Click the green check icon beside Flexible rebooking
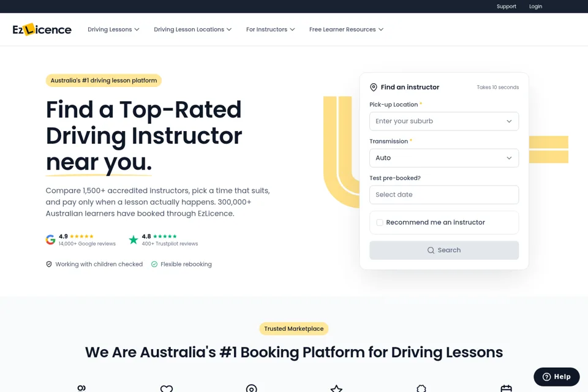Image resolution: width=588 pixels, height=392 pixels. click(154, 264)
